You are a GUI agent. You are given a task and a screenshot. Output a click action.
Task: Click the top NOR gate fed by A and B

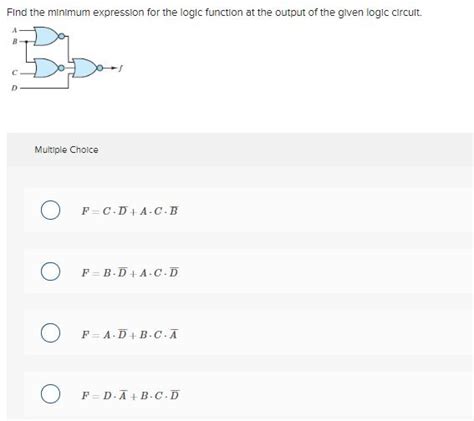click(x=46, y=36)
